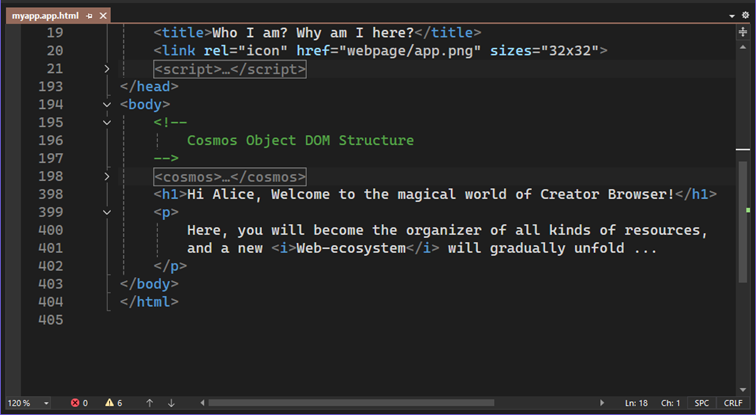Collapse the body element on line 194
The image size is (756, 415).
(107, 105)
